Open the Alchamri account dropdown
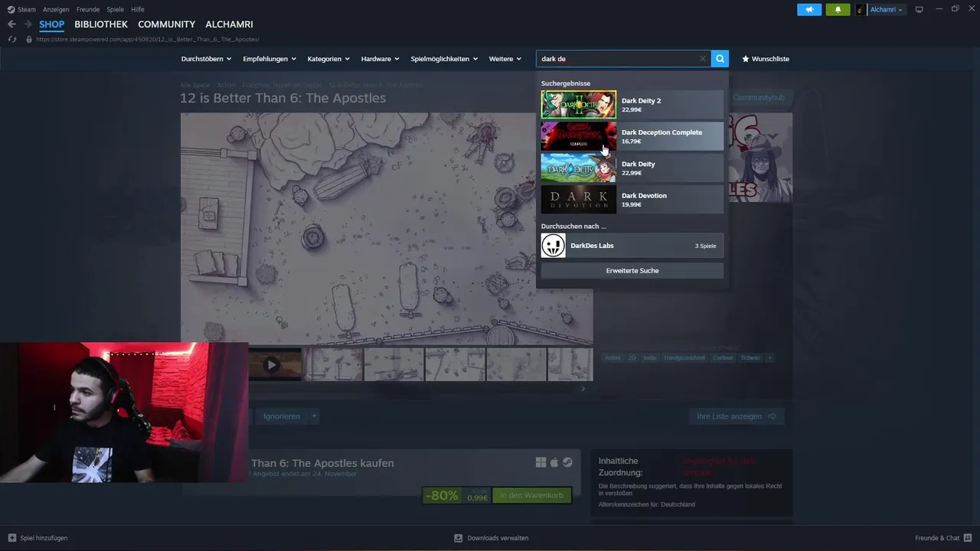980x551 pixels. pyautogui.click(x=887, y=9)
